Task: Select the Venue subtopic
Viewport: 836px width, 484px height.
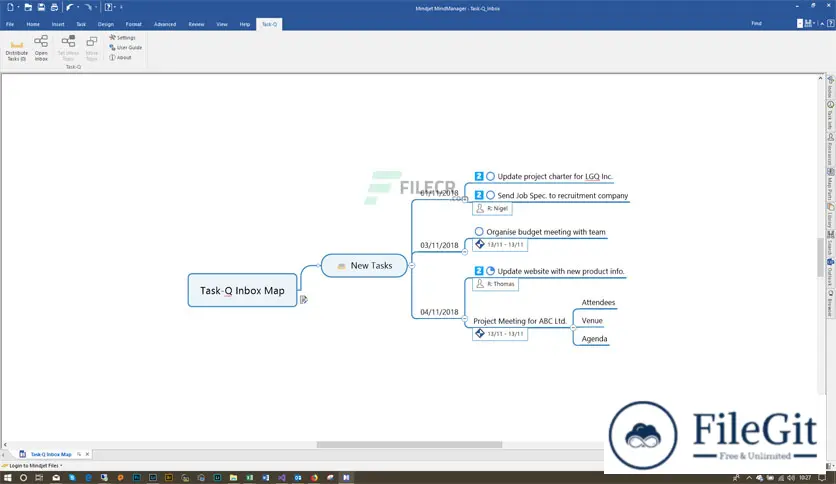Action: tap(592, 320)
